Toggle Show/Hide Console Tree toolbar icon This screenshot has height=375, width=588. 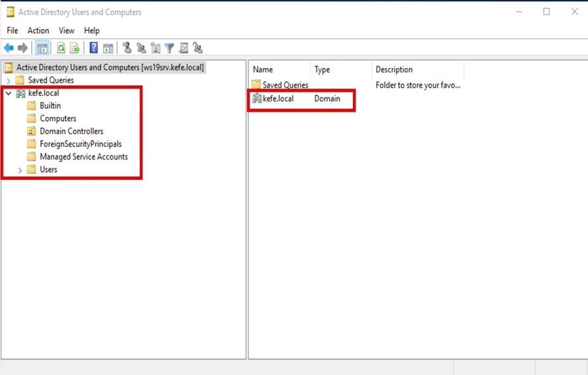[42, 48]
